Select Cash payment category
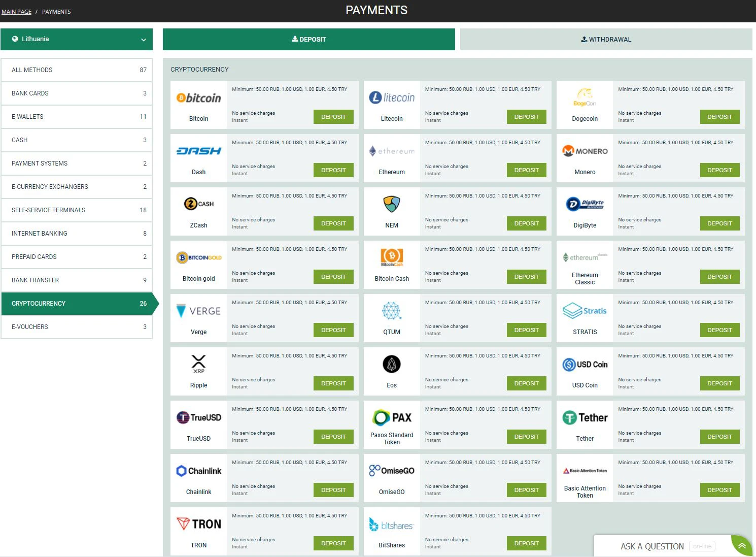This screenshot has width=756, height=557. tap(77, 140)
